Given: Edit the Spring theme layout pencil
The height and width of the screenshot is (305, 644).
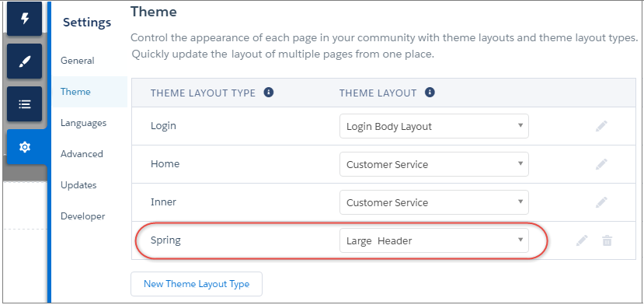Looking at the screenshot, I should pos(582,240).
